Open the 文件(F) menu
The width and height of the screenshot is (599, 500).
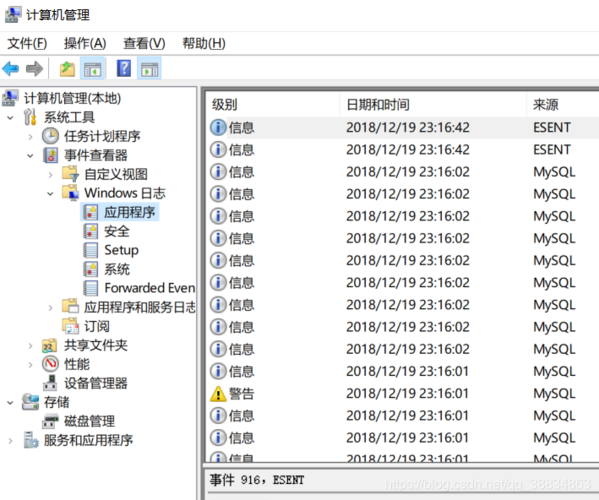27,43
